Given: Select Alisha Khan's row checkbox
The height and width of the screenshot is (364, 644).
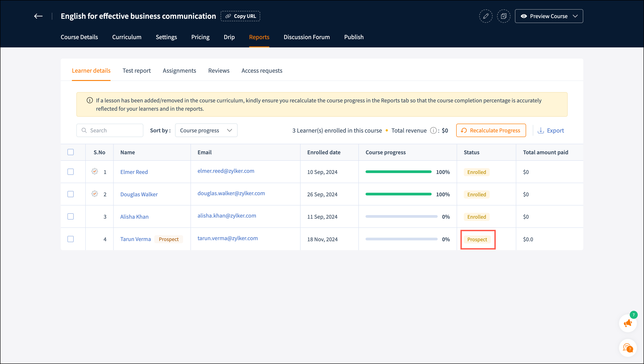Looking at the screenshot, I should click(x=71, y=217).
